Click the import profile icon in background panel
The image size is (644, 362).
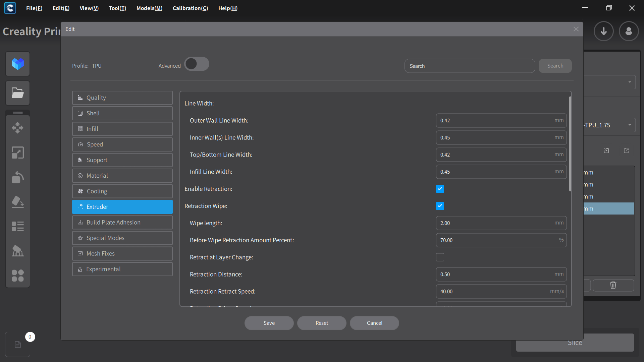coord(606,150)
